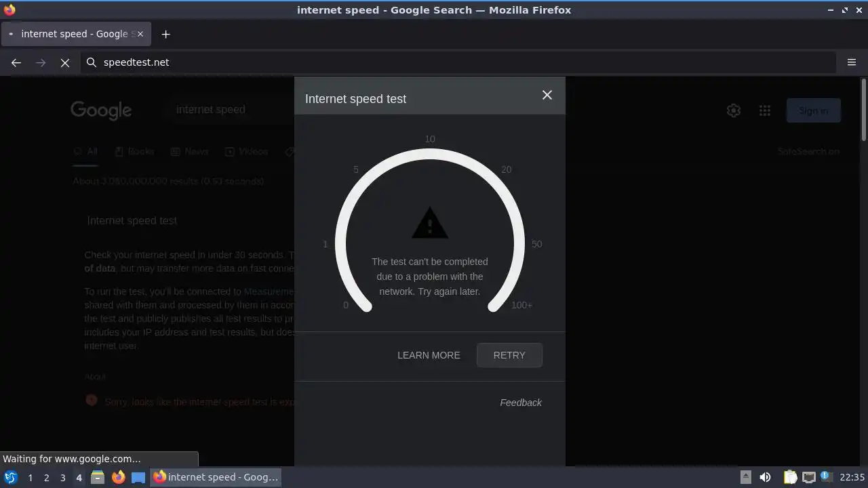
Task: Click the 'of data' bold text
Action: point(100,268)
